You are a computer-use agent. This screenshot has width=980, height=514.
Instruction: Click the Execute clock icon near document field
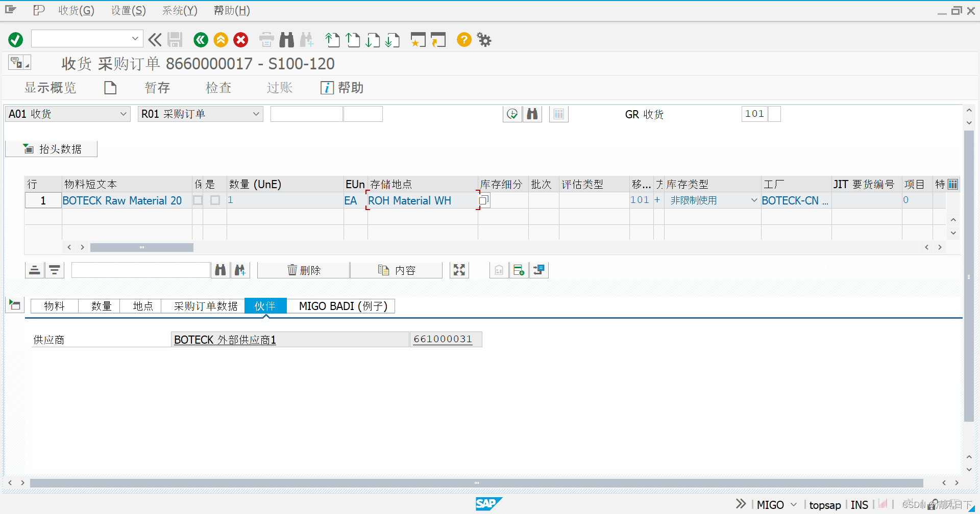coord(512,114)
